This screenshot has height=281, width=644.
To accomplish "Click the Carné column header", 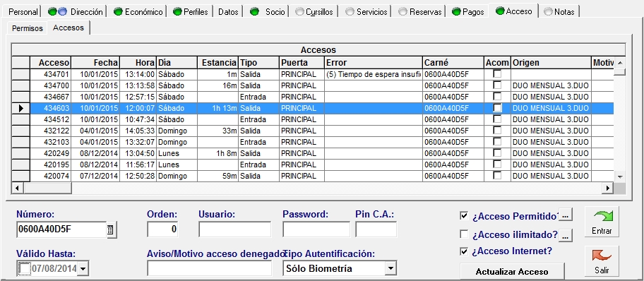I will pos(453,63).
